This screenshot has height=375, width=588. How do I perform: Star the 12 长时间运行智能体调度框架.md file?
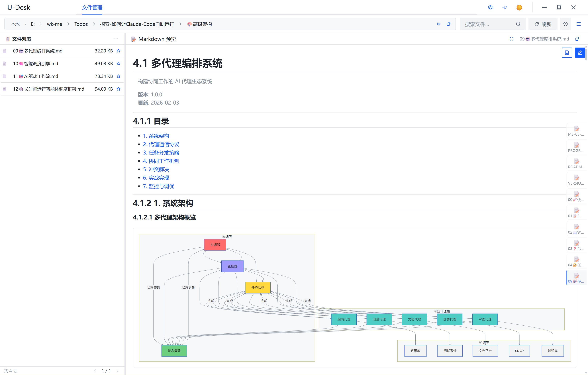click(x=119, y=89)
